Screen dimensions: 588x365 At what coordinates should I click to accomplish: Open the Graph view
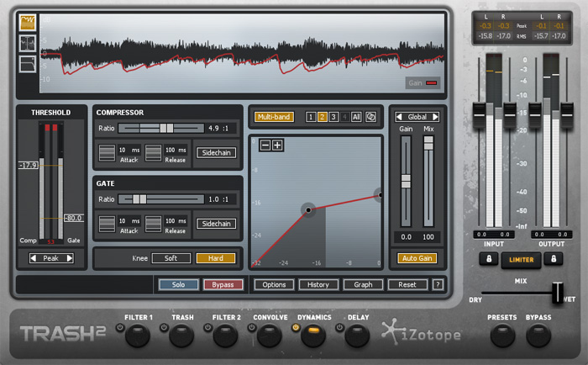coord(363,284)
